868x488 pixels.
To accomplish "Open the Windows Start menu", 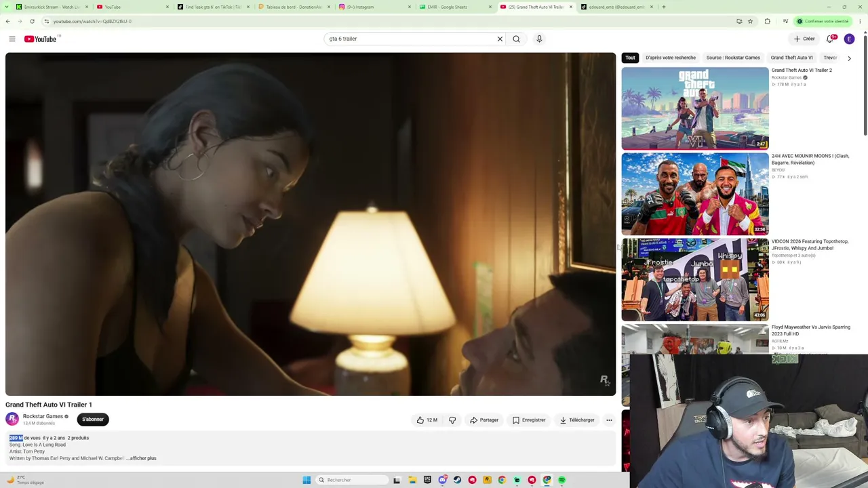I will [x=307, y=480].
